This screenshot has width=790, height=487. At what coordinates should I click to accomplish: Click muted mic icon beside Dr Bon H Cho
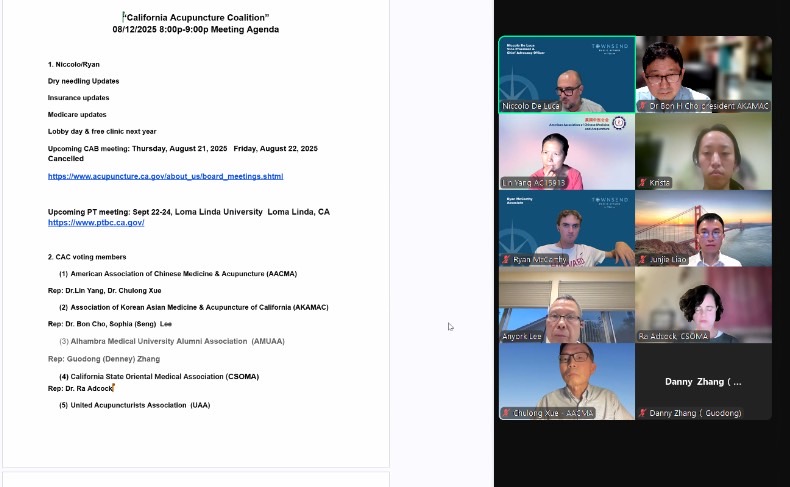pyautogui.click(x=643, y=106)
